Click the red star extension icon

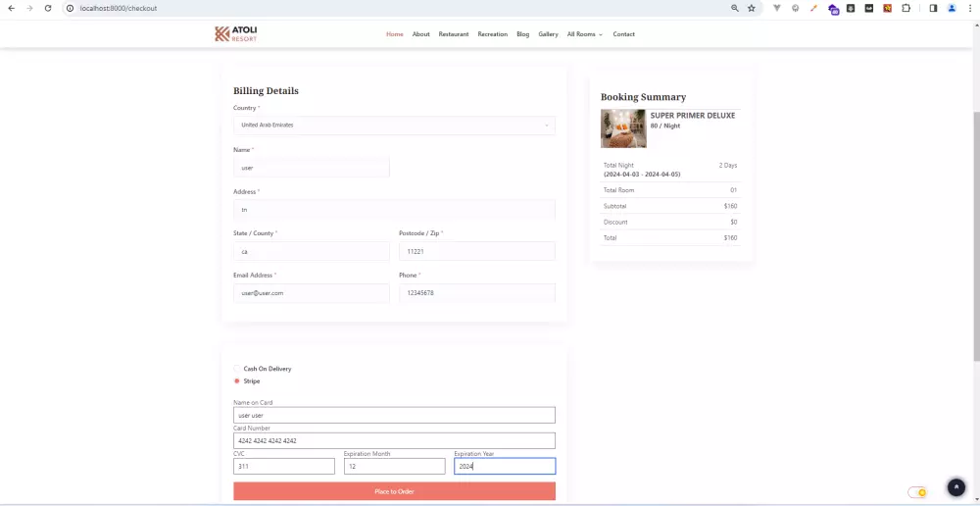click(x=888, y=8)
